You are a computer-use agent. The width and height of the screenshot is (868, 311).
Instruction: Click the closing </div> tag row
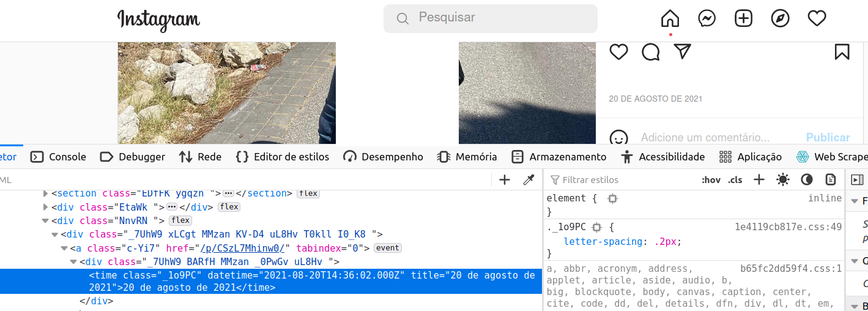tap(96, 301)
